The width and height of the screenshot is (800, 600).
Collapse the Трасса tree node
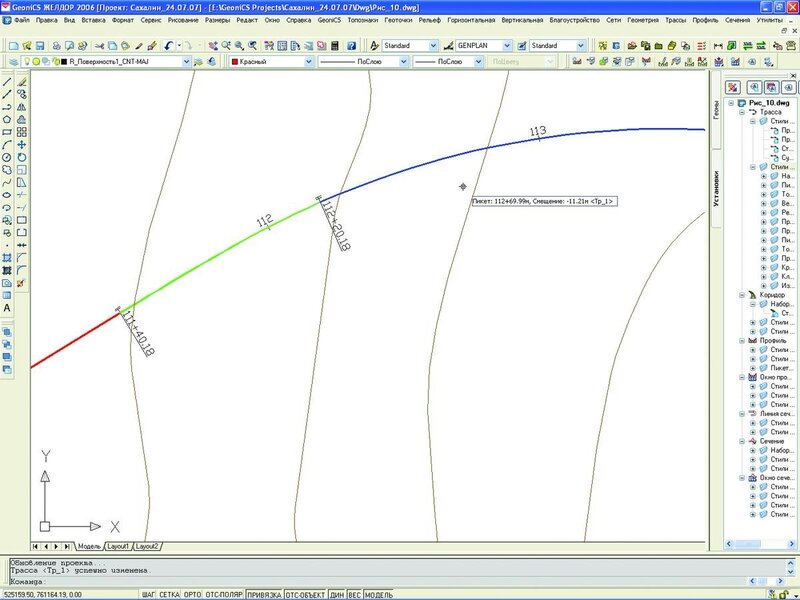742,112
